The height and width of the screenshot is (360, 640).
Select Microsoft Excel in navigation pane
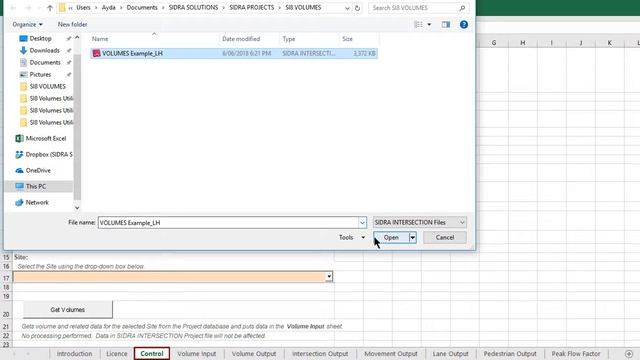46,138
